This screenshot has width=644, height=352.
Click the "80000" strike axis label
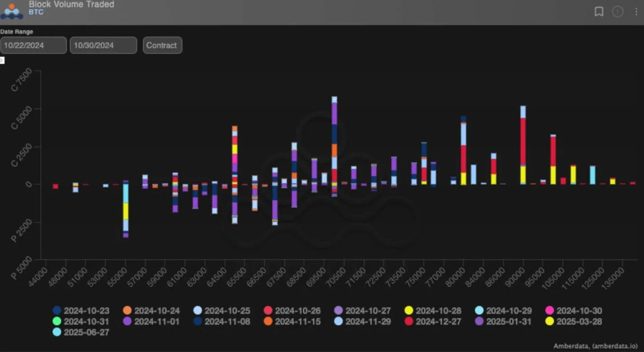(x=455, y=277)
